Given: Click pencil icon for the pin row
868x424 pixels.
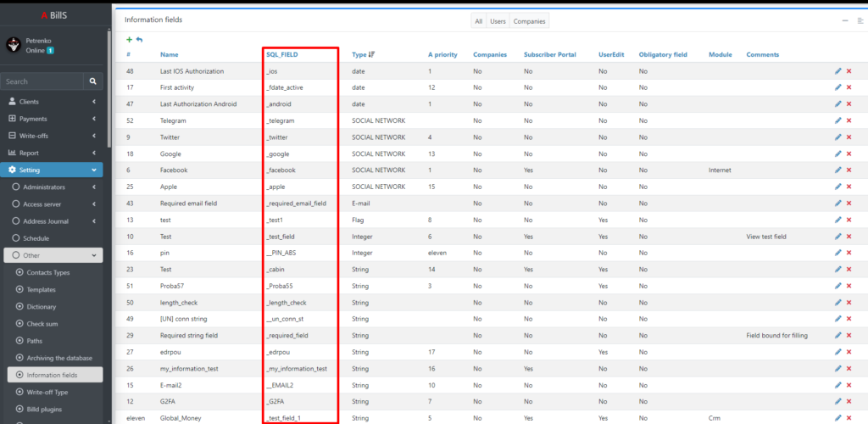Looking at the screenshot, I should pyautogui.click(x=838, y=253).
